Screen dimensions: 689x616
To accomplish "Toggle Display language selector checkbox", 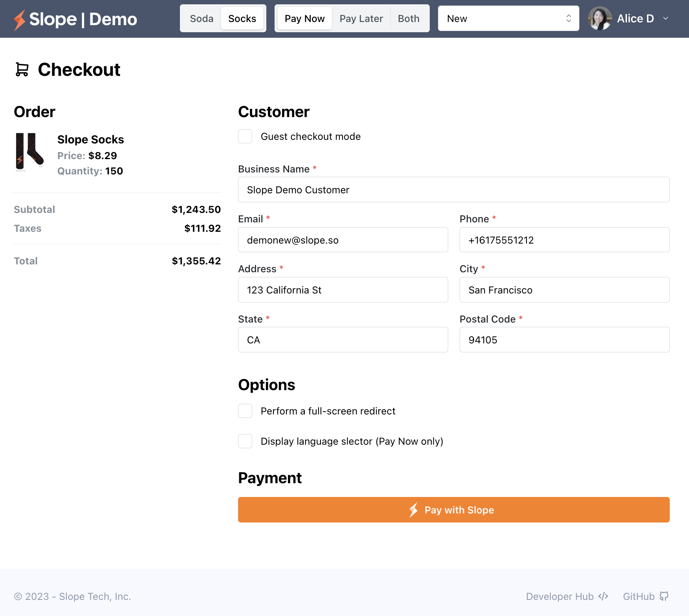I will pyautogui.click(x=245, y=441).
